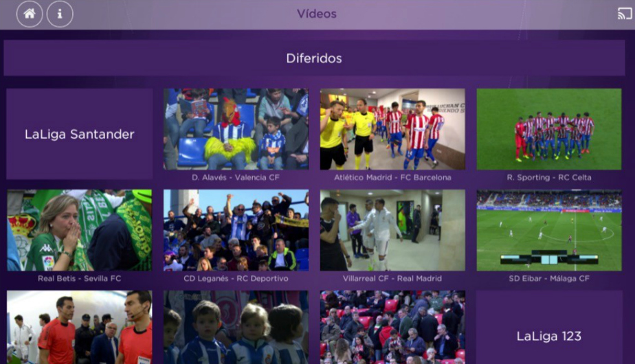Tap the cast to screen icon
The image size is (635, 364).
[625, 14]
